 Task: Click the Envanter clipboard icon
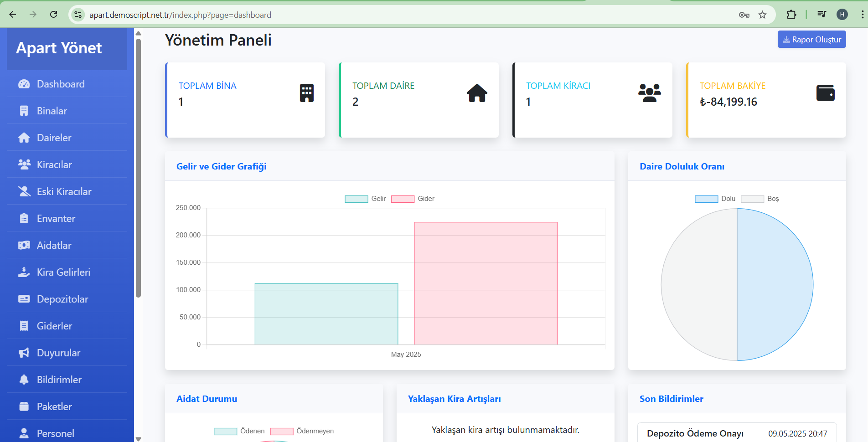click(x=24, y=219)
